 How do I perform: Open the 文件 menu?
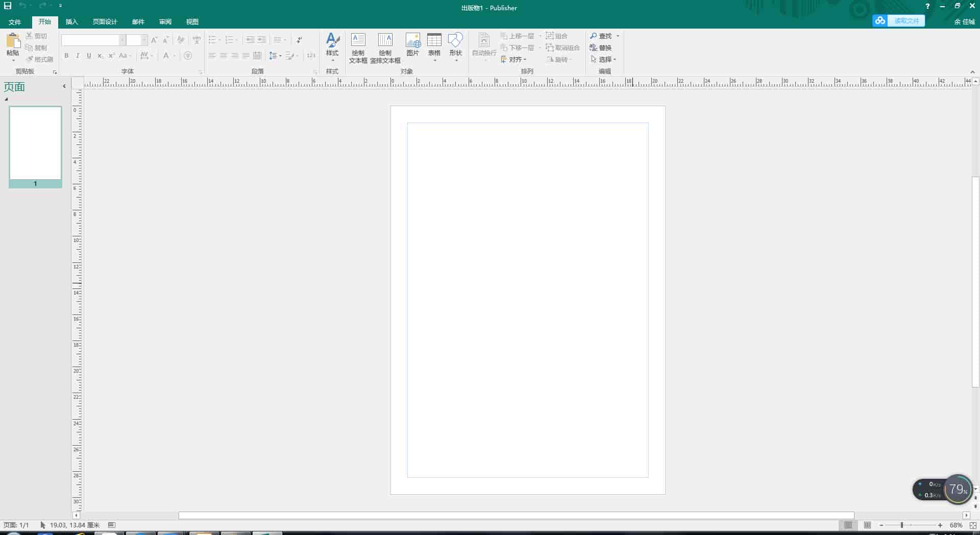pos(15,21)
